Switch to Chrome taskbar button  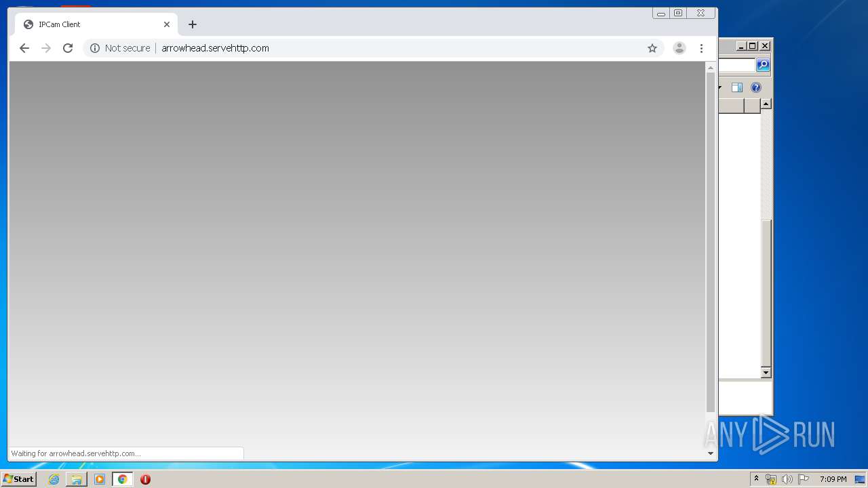click(123, 479)
